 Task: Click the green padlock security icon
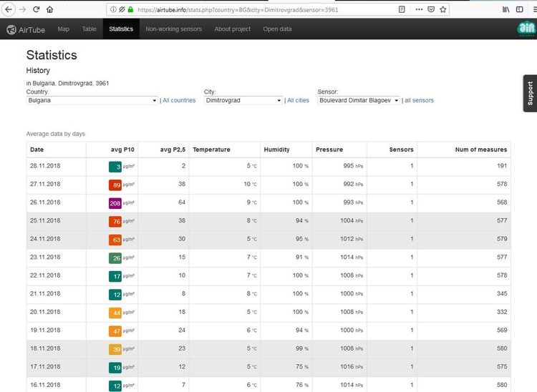point(130,9)
